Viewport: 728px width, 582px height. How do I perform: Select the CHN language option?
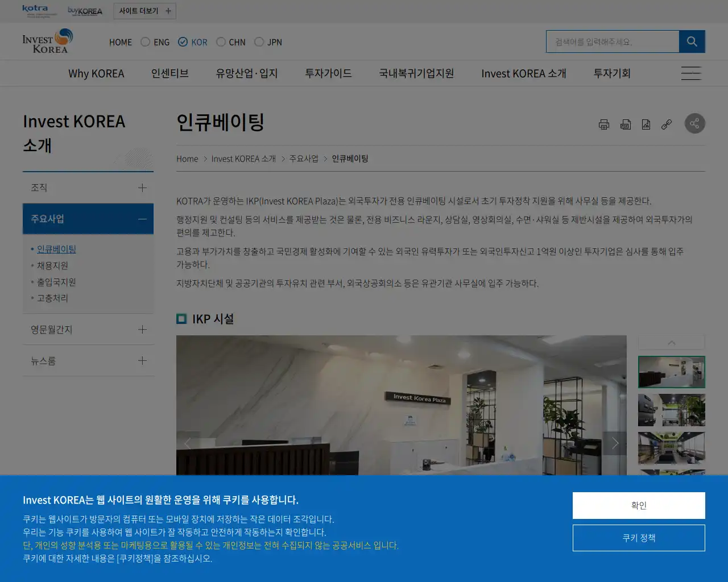[x=221, y=41]
